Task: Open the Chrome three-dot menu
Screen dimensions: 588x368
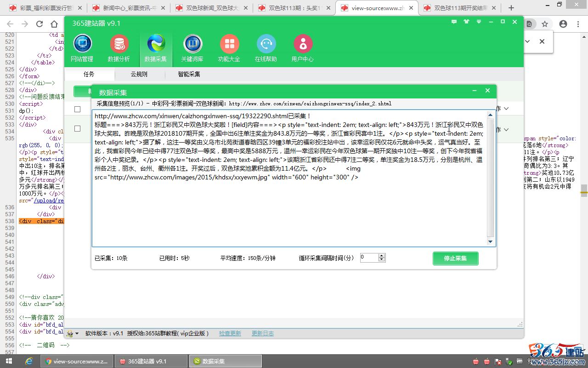Action: pyautogui.click(x=578, y=24)
